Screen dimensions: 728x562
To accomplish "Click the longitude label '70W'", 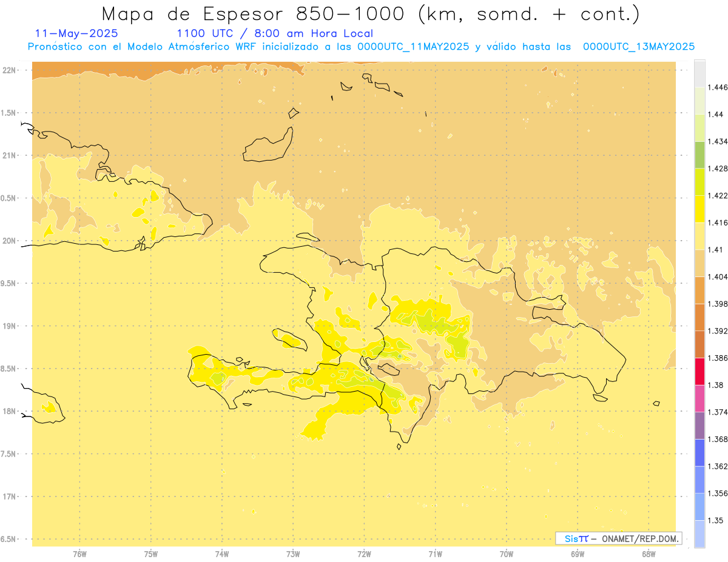I will coord(507,554).
